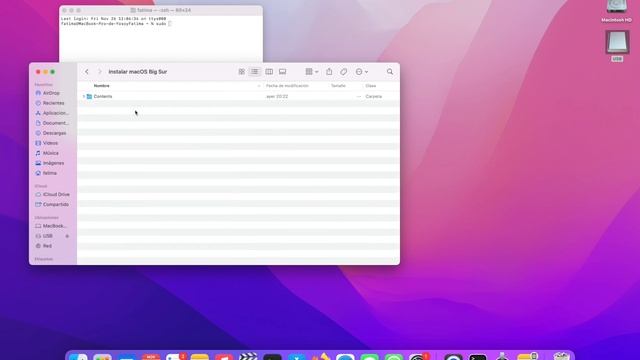Switch Finder to icon view
Screen dimensions: 640x360
coord(242,72)
